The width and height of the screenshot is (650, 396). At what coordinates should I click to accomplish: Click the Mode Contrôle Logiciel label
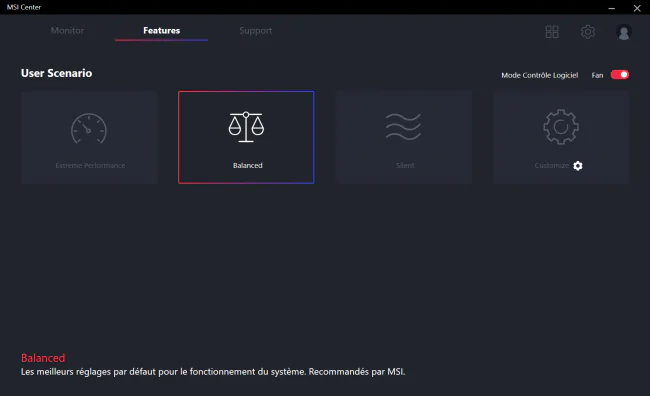click(x=539, y=75)
